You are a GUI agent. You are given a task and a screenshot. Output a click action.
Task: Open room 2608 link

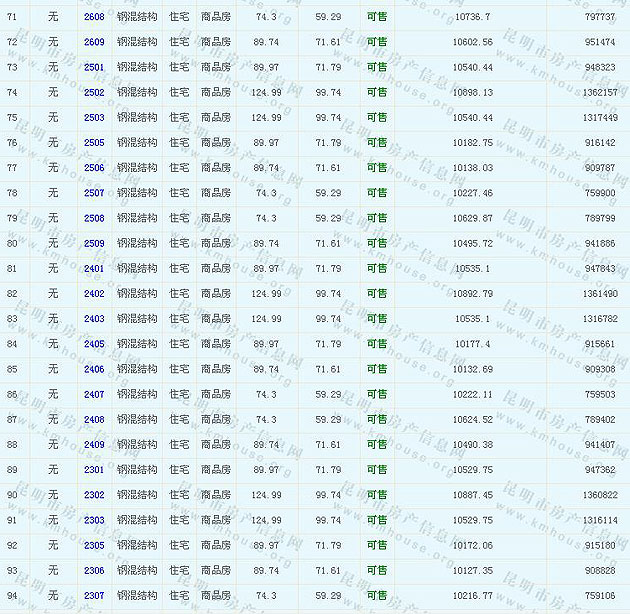tap(94, 17)
